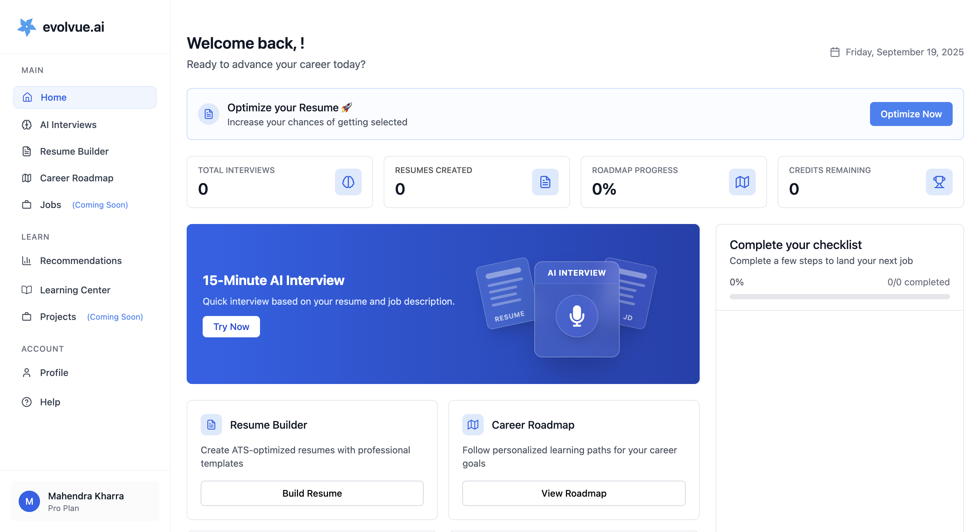The image size is (980, 532).
Task: Click the Resume Builder card document icon
Action: [211, 425]
